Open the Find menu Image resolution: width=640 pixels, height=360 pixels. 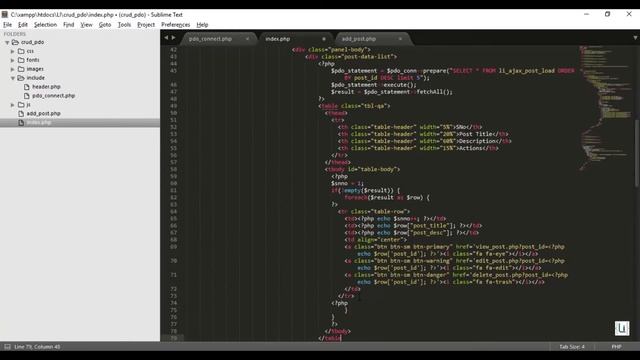[69, 24]
